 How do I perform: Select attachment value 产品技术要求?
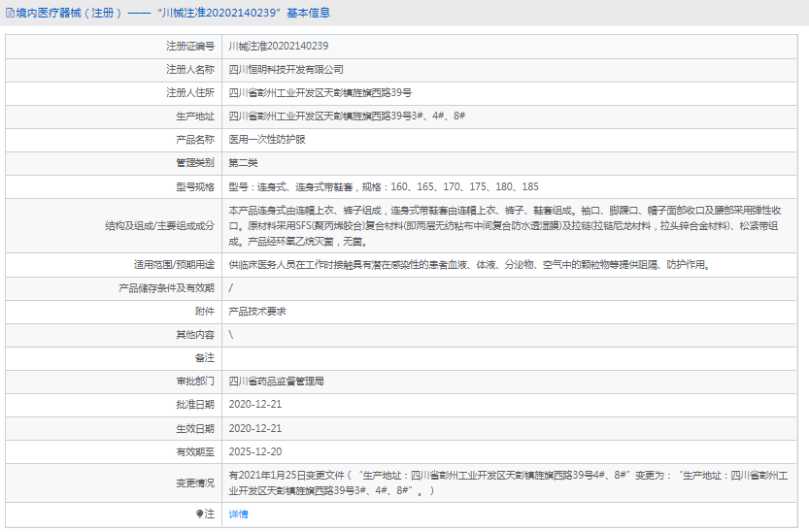pyautogui.click(x=257, y=312)
